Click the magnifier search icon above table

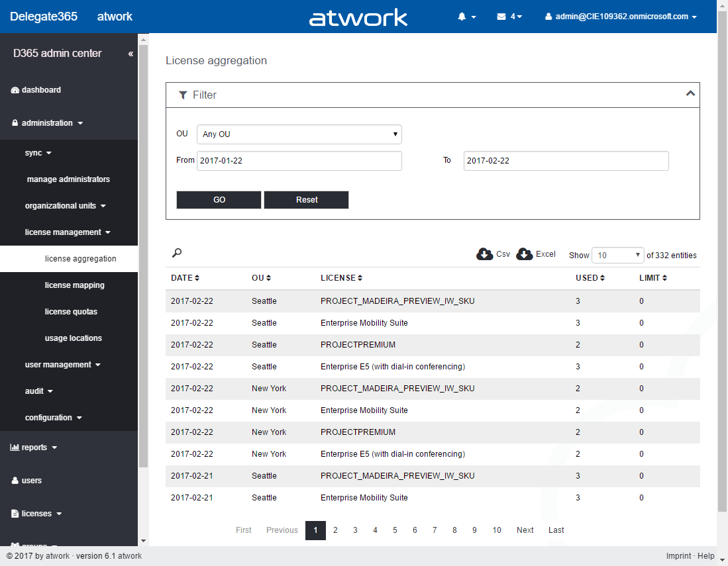pyautogui.click(x=177, y=253)
